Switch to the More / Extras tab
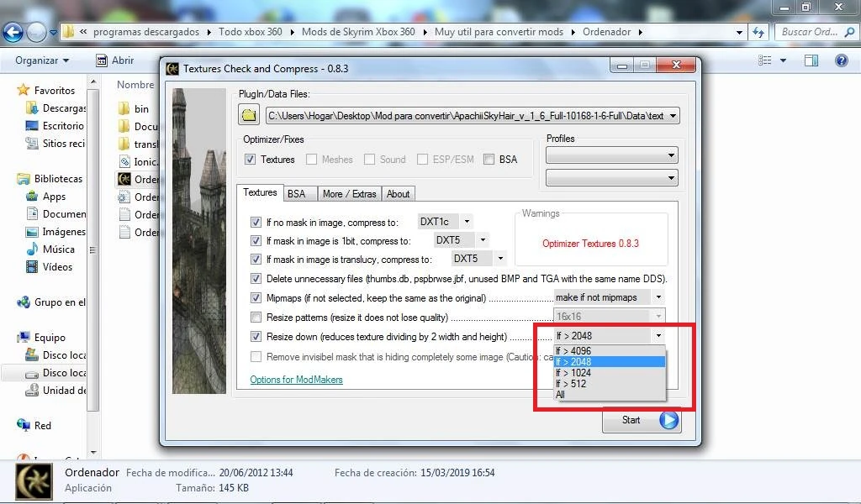 click(349, 193)
